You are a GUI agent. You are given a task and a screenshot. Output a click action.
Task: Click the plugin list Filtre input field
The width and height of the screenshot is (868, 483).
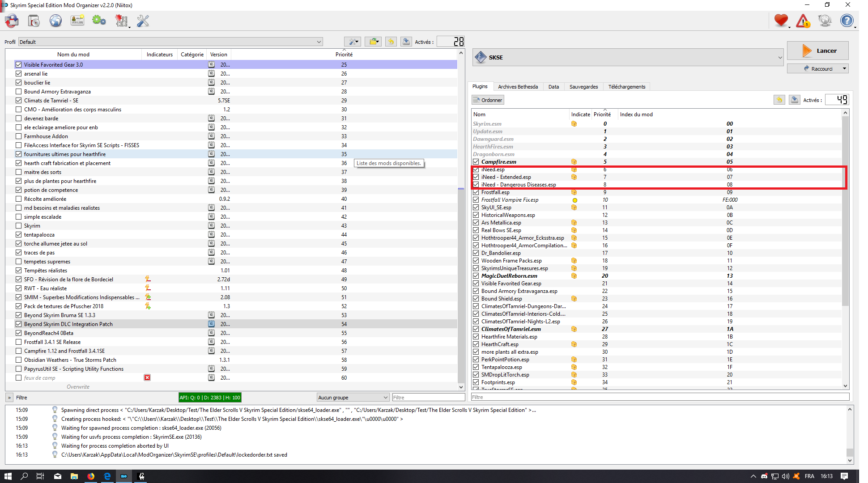[660, 397]
